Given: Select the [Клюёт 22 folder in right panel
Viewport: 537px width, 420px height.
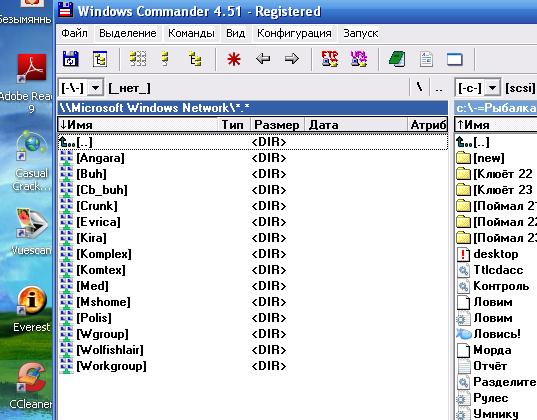Looking at the screenshot, I should click(496, 174).
